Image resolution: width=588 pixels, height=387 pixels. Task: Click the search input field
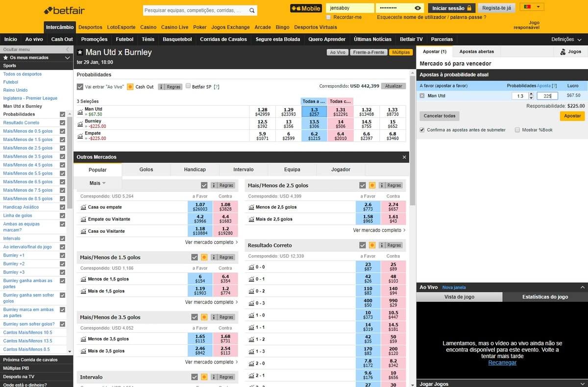tap(196, 10)
